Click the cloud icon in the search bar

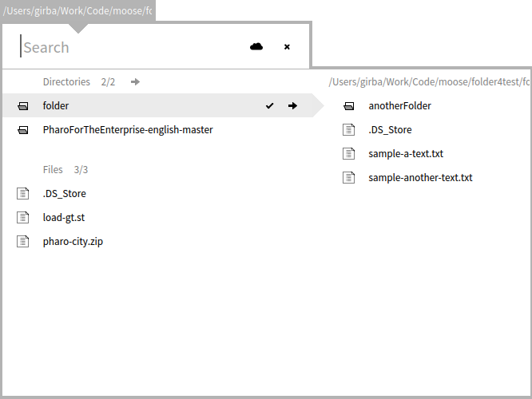click(256, 47)
